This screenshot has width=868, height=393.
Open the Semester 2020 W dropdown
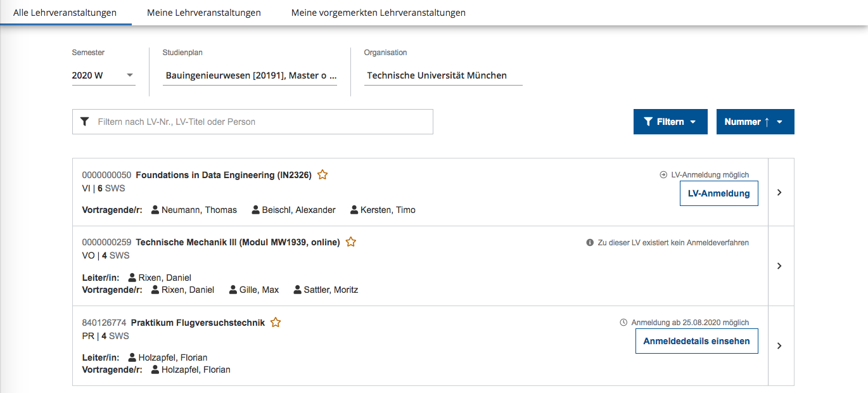click(x=103, y=75)
